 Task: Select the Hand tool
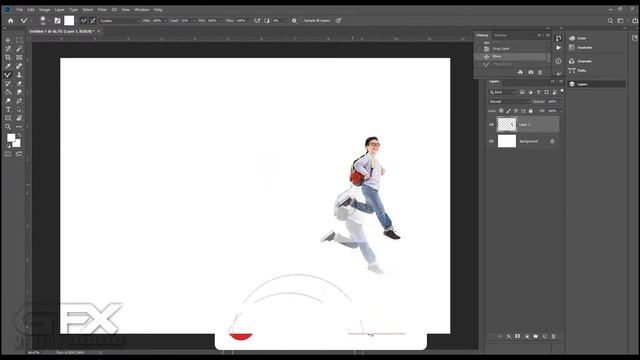(19, 118)
